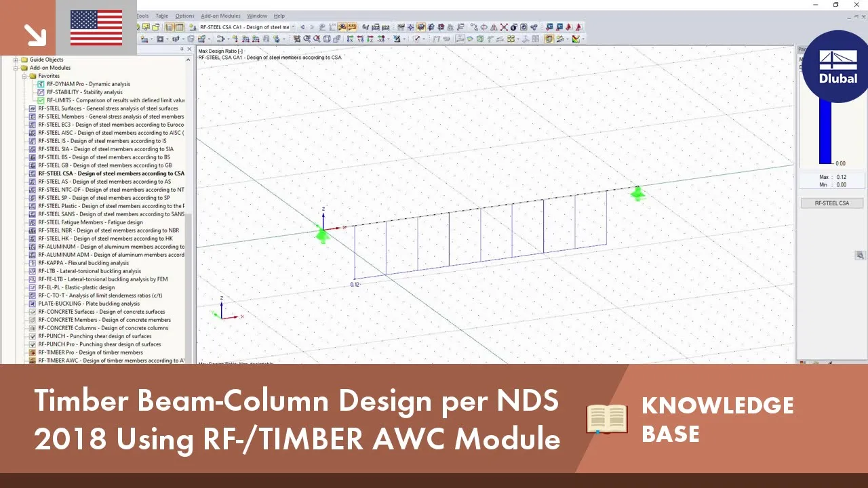Select RF-STEEL HK tree row
Viewport: 868px width, 488px height.
pyautogui.click(x=107, y=239)
